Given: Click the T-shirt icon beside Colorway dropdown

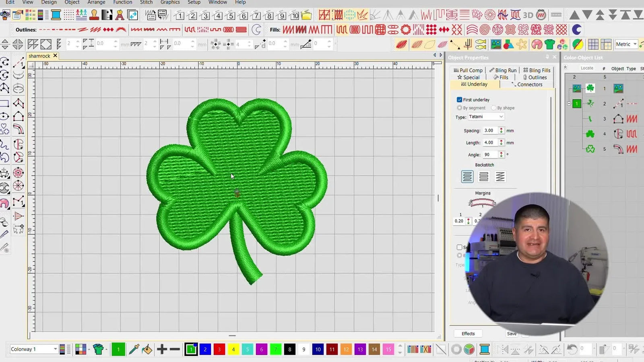Looking at the screenshot, I should coord(98,349).
